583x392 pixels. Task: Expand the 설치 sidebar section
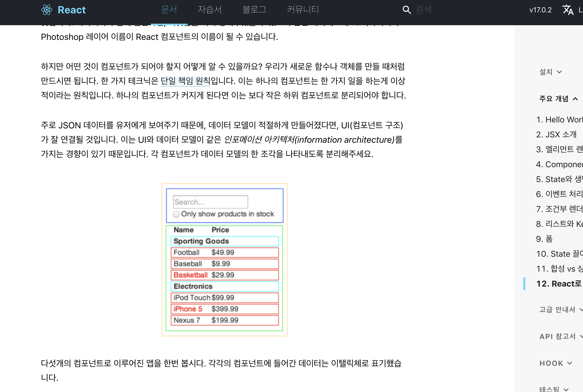pyautogui.click(x=551, y=72)
